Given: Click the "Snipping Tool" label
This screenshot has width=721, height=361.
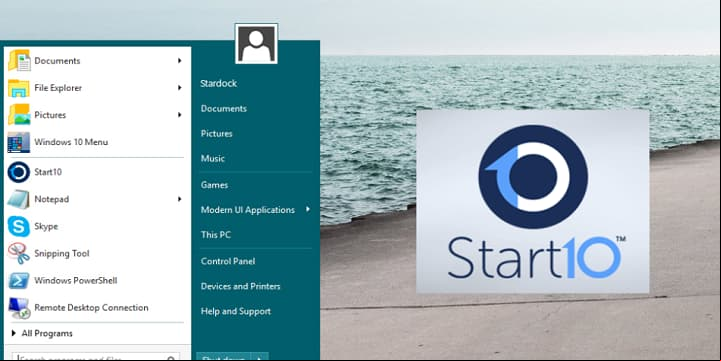Looking at the screenshot, I should [x=62, y=253].
